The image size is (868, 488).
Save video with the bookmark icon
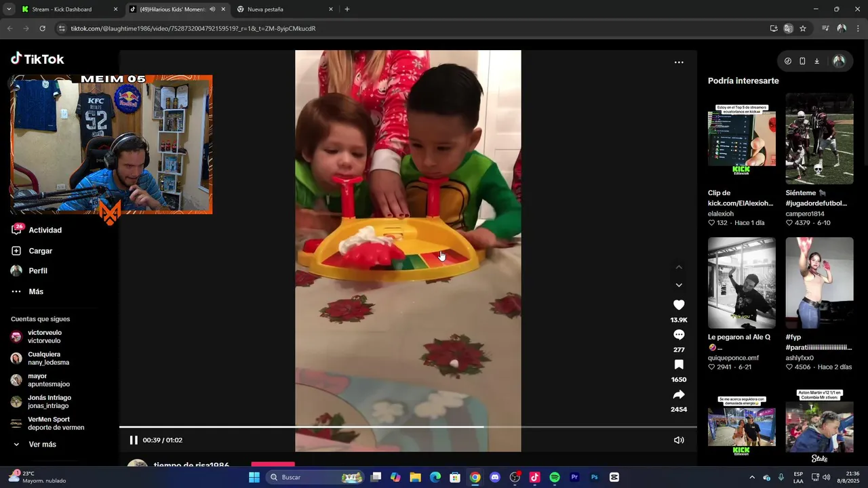[679, 365]
